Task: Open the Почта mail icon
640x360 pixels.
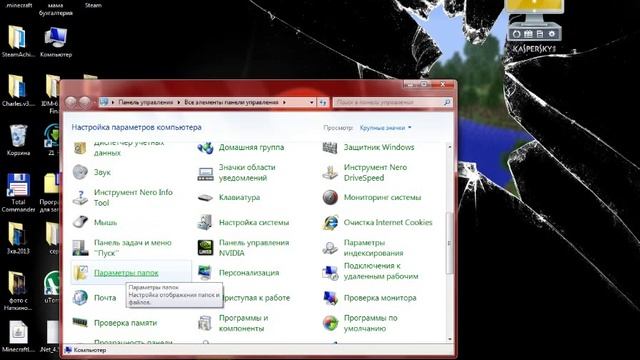Action: pos(80,298)
